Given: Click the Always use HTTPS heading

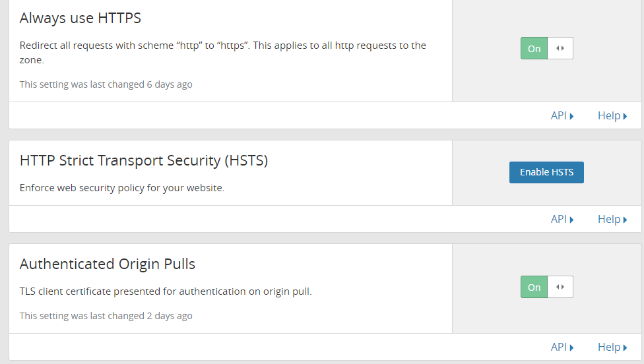Looking at the screenshot, I should [80, 18].
